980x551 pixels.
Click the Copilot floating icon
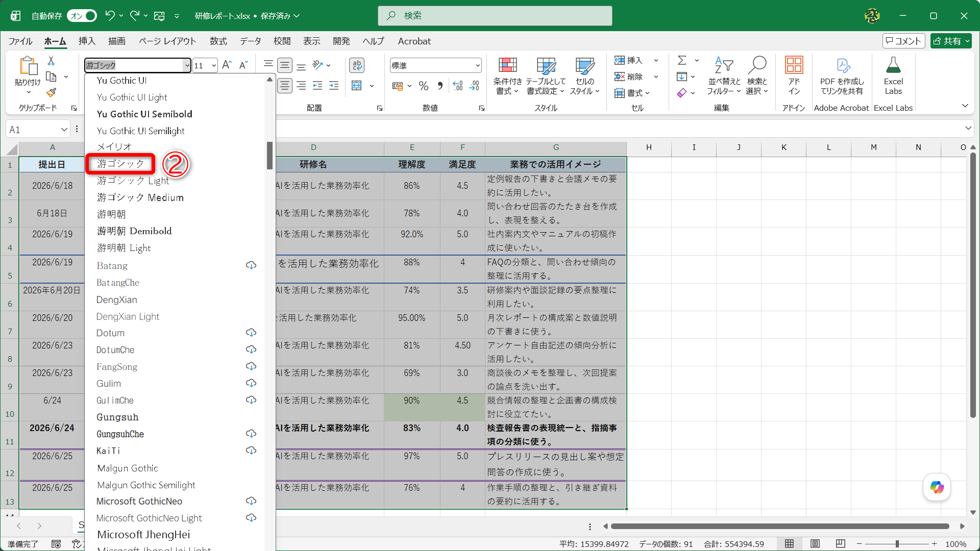[x=937, y=487]
